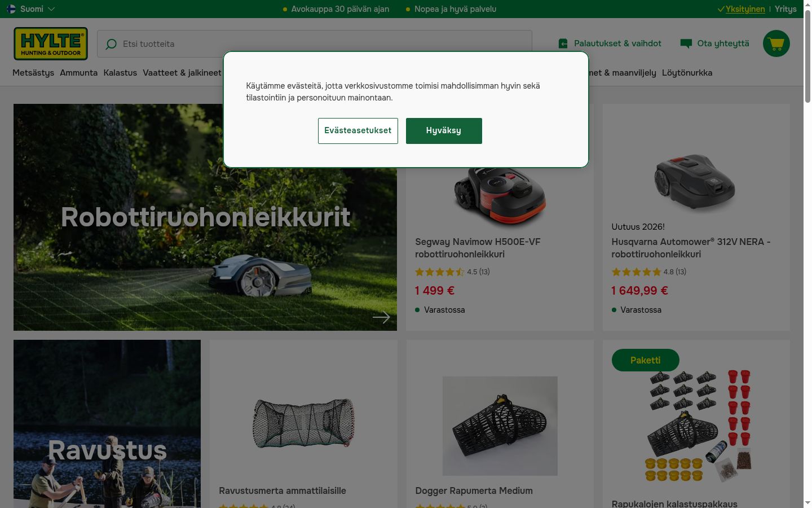Viewport: 812px width, 508px height.
Task: Open the Kalastus menu
Action: click(x=120, y=73)
